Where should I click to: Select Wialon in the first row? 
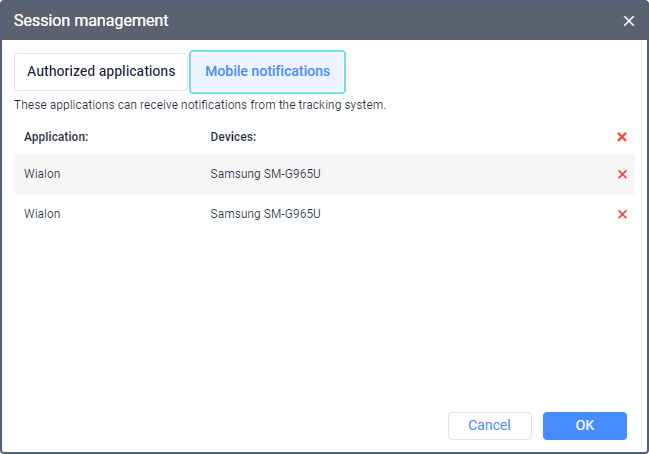coord(42,174)
